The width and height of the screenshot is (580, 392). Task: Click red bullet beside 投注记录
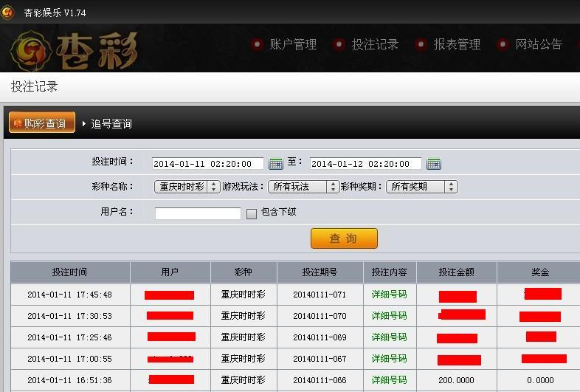pos(339,44)
